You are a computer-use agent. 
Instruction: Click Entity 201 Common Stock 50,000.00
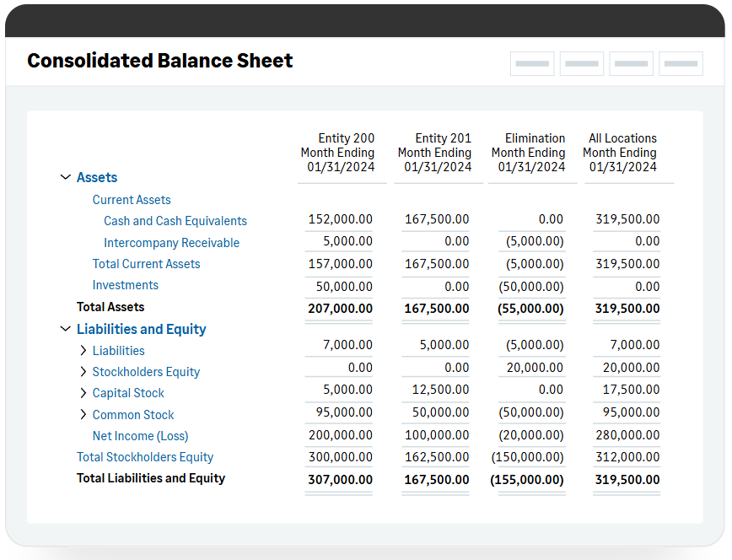[440, 412]
